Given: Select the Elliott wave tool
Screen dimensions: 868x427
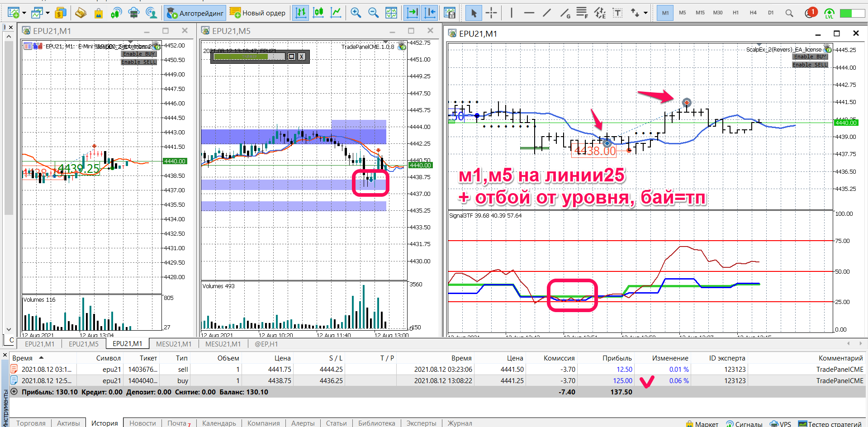Looking at the screenshot, I should pyautogui.click(x=600, y=13).
